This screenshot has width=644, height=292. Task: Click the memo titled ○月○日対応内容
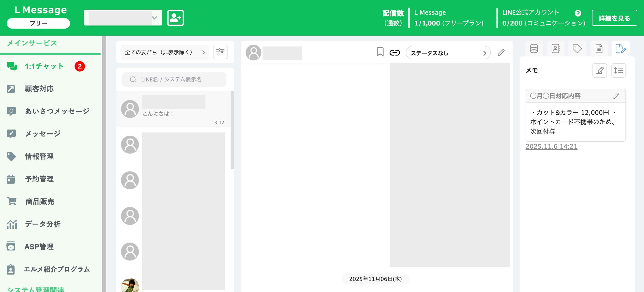[x=555, y=96]
